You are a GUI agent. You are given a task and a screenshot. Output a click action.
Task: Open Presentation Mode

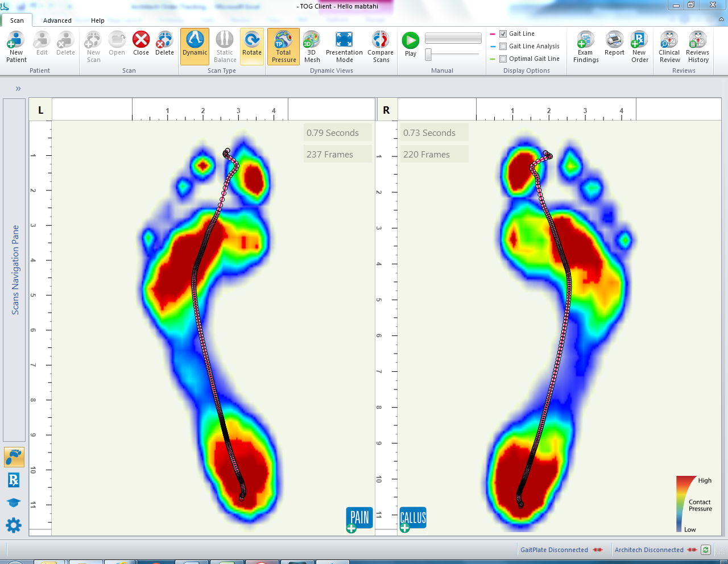(x=344, y=47)
